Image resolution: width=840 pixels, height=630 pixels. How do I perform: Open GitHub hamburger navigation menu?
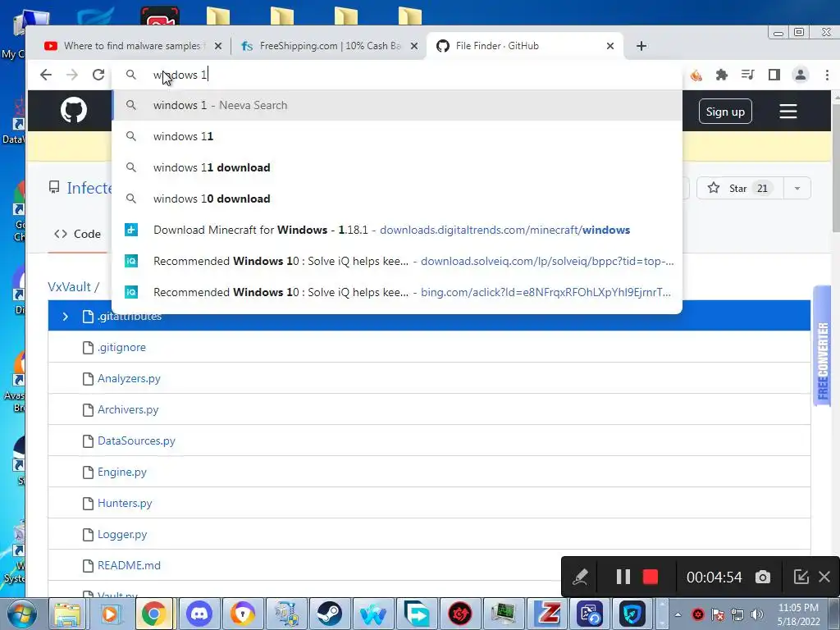point(787,112)
